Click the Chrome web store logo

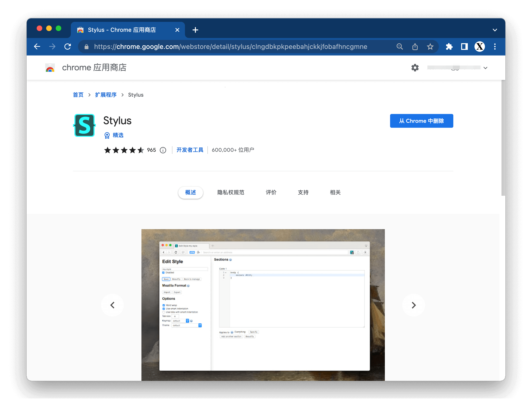[x=50, y=68]
